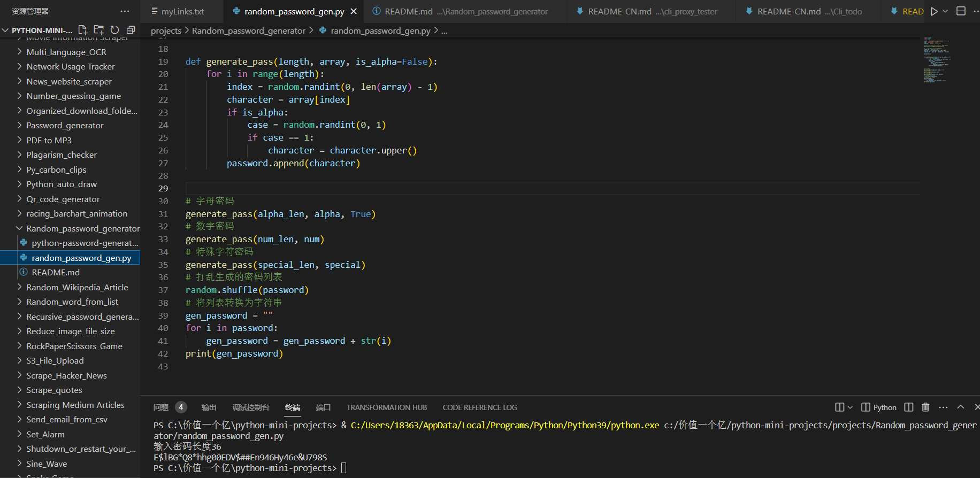Image resolution: width=980 pixels, height=478 pixels.
Task: Expand the News_website_scraper folder
Action: tap(70, 81)
